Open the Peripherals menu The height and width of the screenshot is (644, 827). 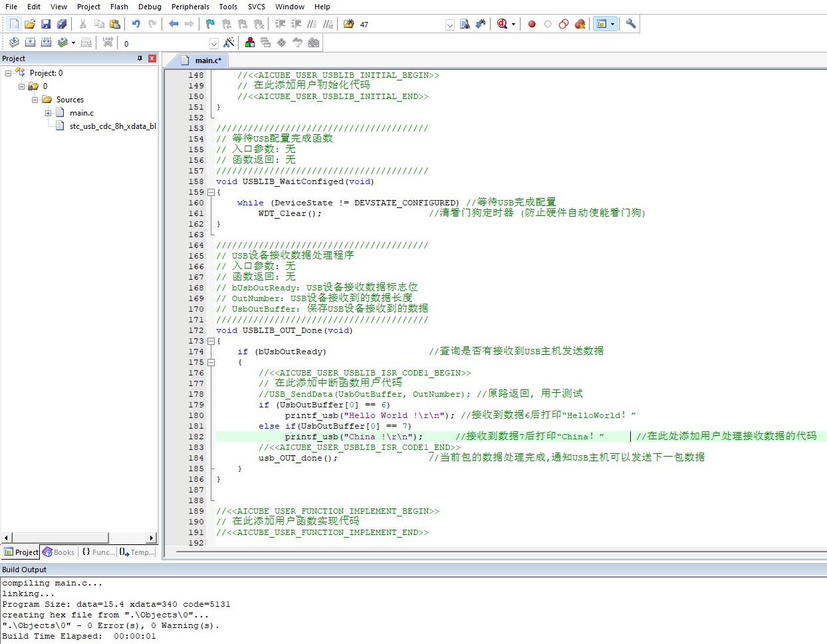coord(190,7)
